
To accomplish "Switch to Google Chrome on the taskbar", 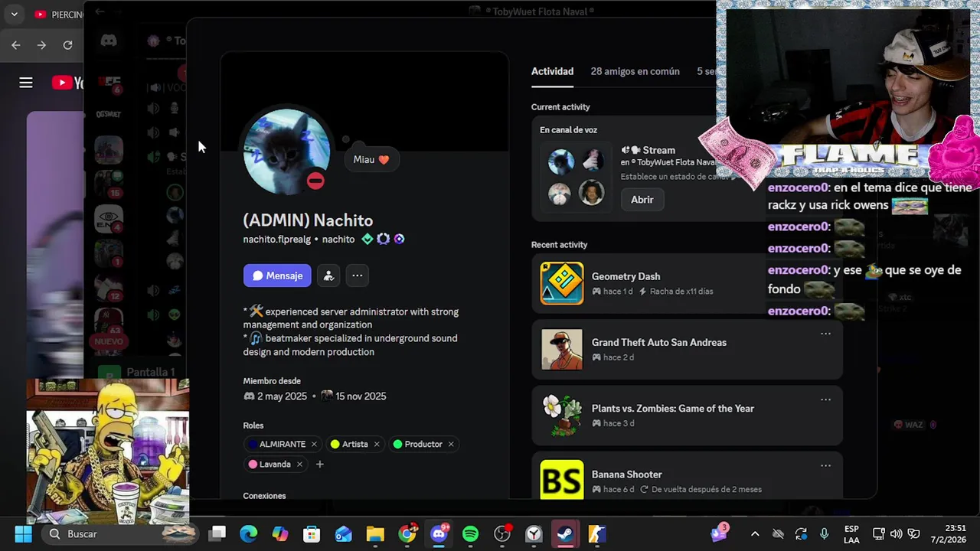I will point(407,533).
